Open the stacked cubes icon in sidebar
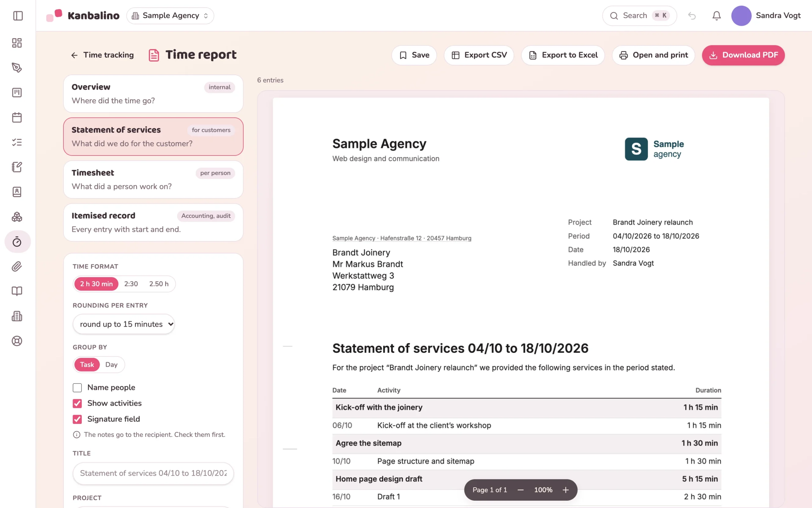This screenshot has width=812, height=508. (x=17, y=217)
